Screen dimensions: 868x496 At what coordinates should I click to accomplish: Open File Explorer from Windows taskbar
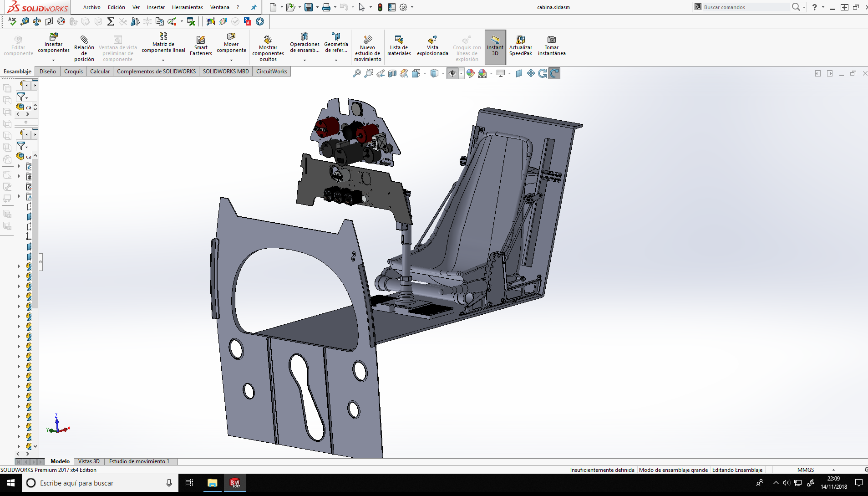pyautogui.click(x=212, y=483)
